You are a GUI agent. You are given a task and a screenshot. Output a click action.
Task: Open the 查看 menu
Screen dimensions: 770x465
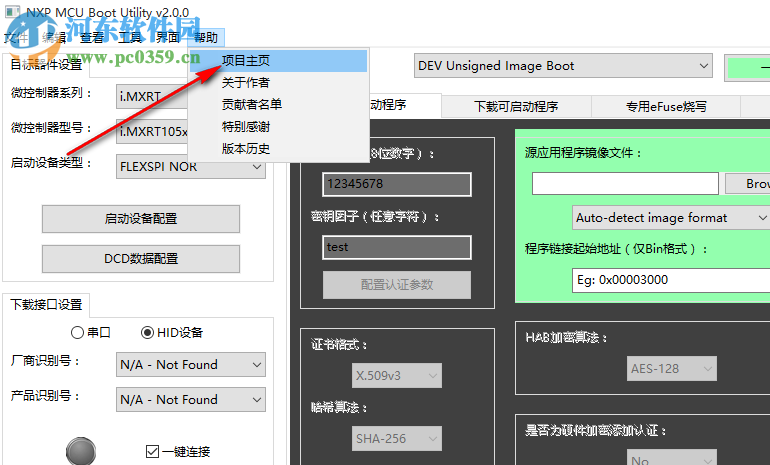pos(92,37)
